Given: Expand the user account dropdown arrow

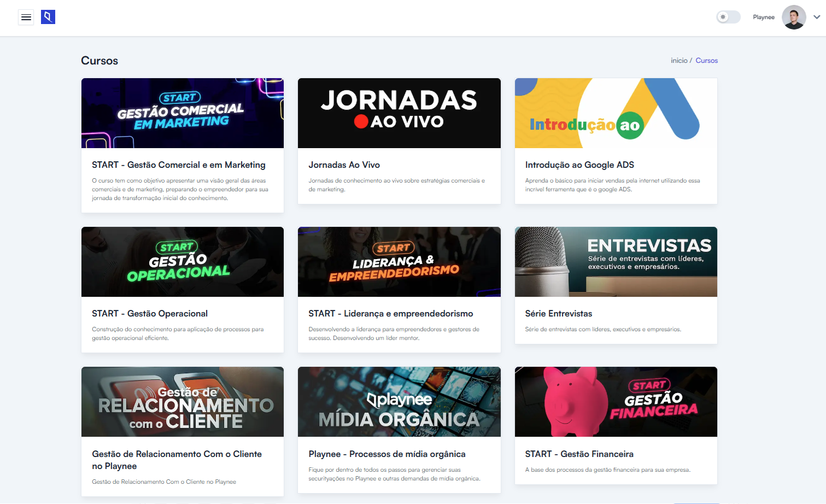Looking at the screenshot, I should [817, 17].
